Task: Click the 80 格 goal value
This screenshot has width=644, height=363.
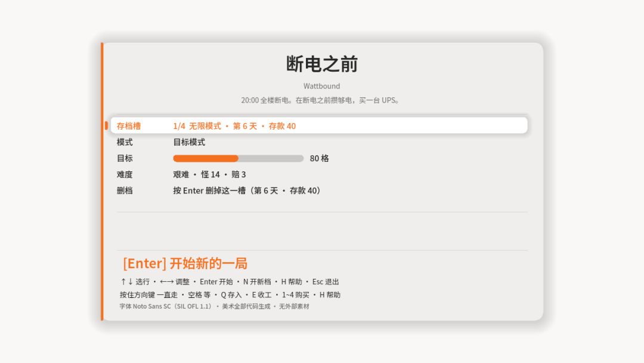Action: [319, 158]
